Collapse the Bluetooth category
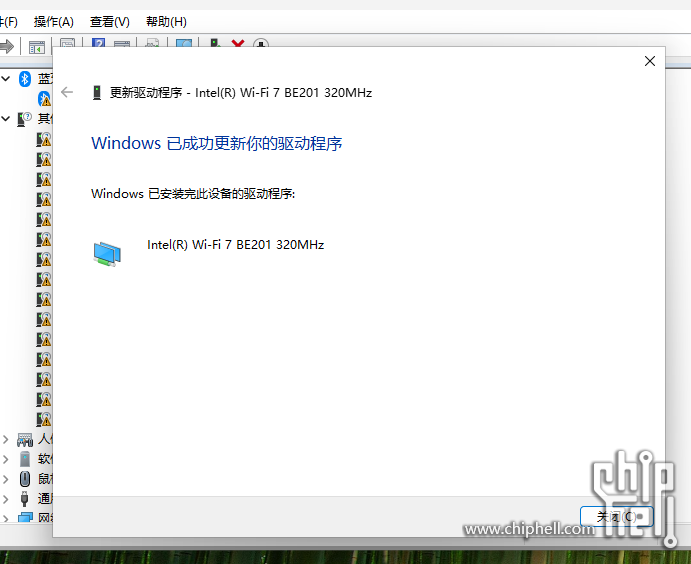691x564 pixels. [6, 79]
